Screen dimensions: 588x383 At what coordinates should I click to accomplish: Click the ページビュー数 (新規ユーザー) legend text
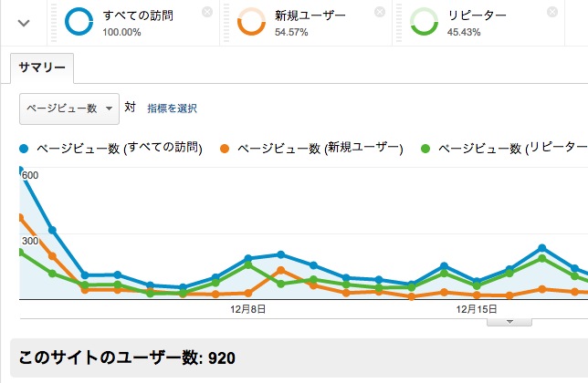coord(320,148)
